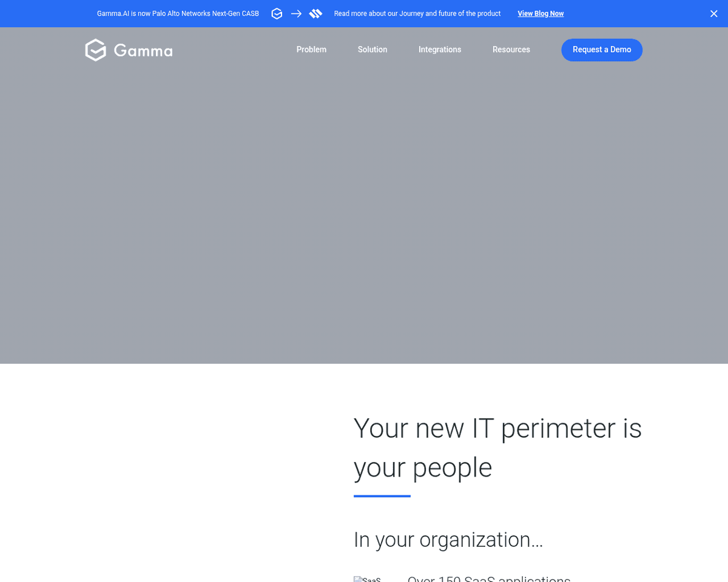Click the 'Read more about our Journey' text
Viewport: 728px width, 582px height.
417,14
